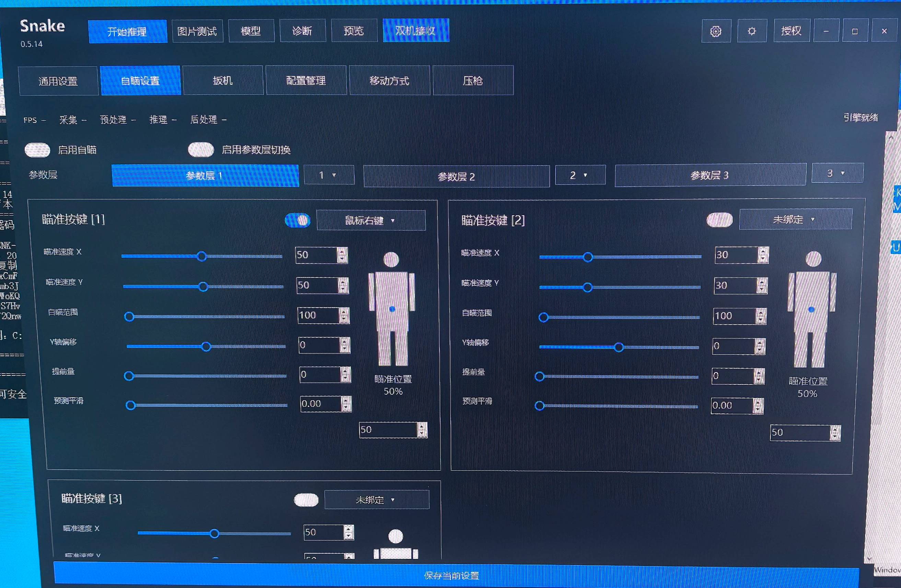The height and width of the screenshot is (588, 901).
Task: Click head of figure in 瞄准按键 [3]
Action: [396, 536]
